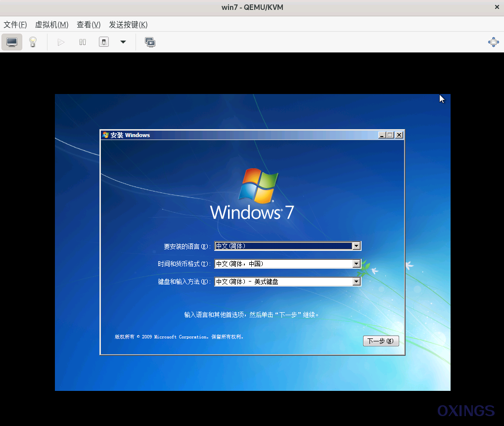
Task: Click the 键盘和输入方法(K) label
Action: 184,282
